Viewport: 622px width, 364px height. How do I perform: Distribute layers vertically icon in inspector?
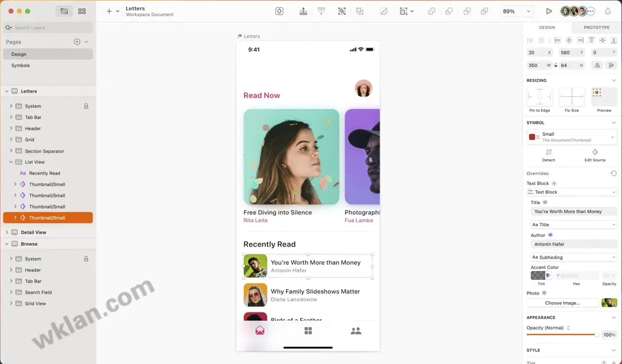pyautogui.click(x=541, y=40)
